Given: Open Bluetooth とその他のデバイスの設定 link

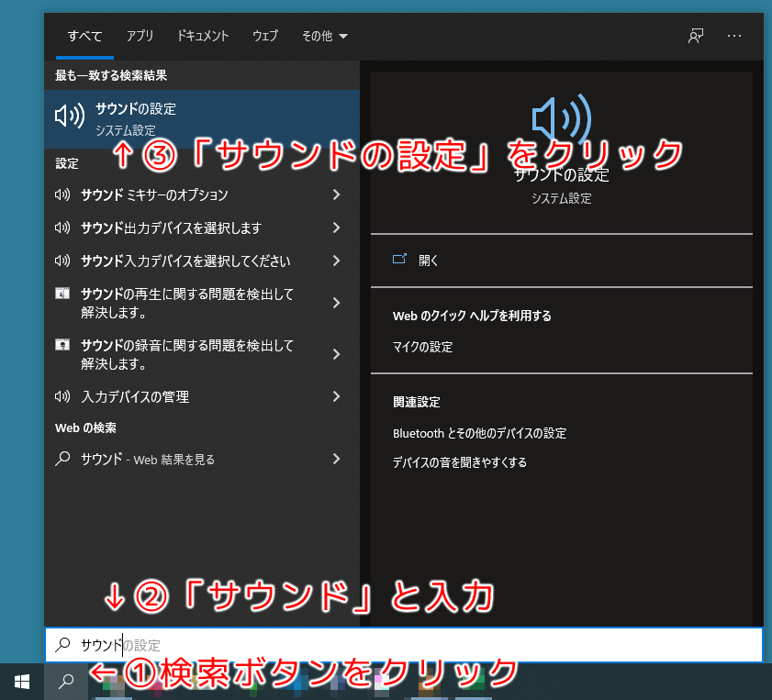Looking at the screenshot, I should [x=479, y=433].
